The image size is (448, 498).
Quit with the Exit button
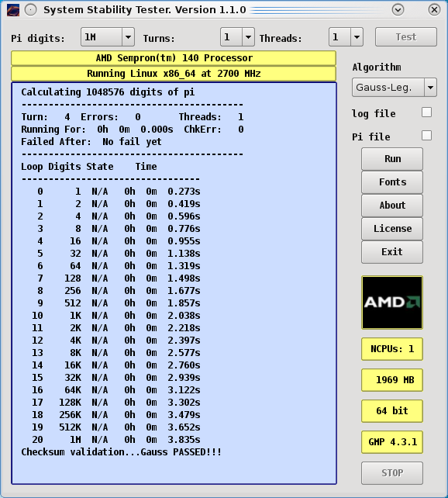[392, 252]
